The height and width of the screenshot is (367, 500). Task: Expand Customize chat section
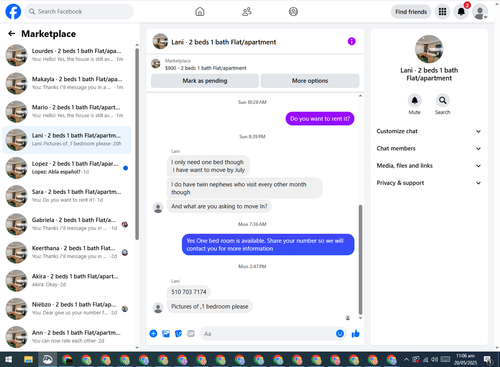tap(429, 131)
